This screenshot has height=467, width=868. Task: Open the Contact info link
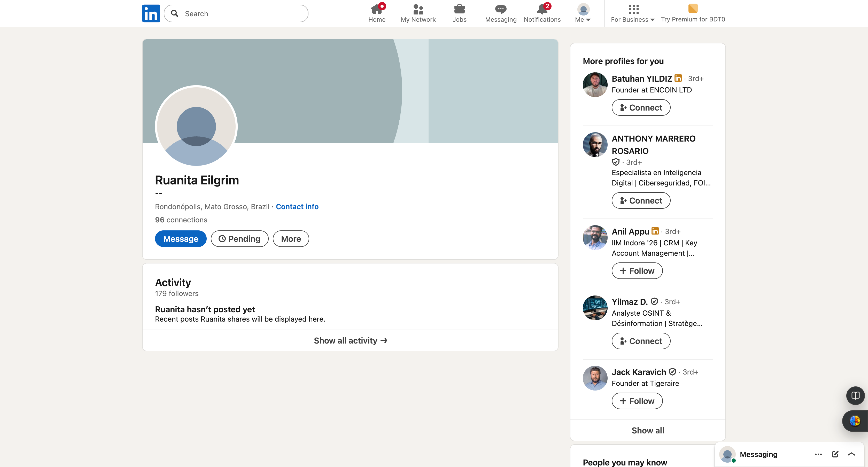tap(297, 207)
